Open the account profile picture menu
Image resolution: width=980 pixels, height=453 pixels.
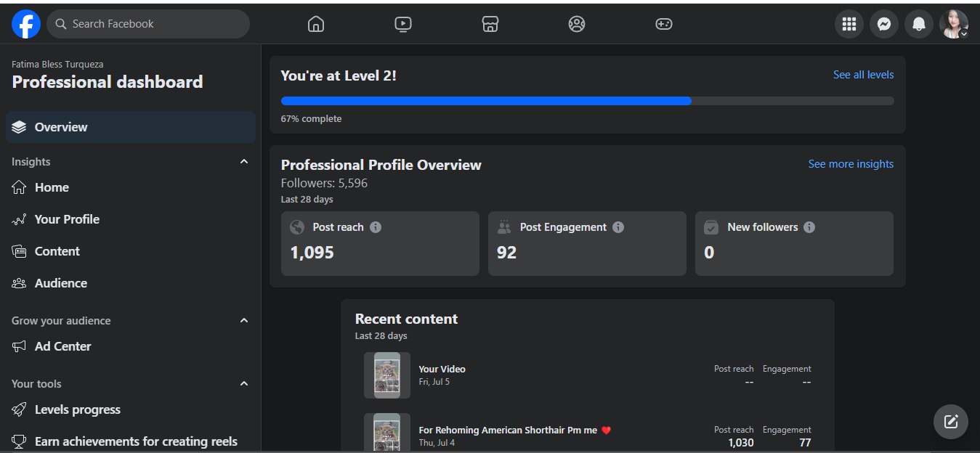(x=954, y=24)
